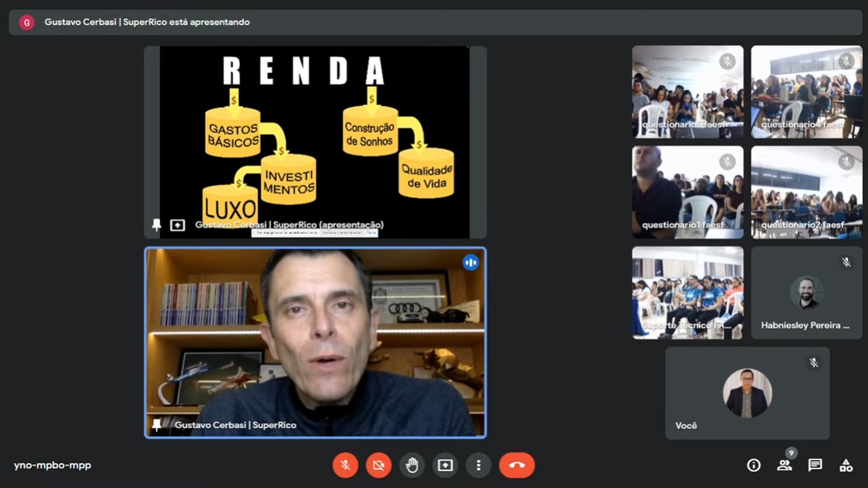Toggle the camera off button
Screen dimensions: 868x488
[x=378, y=465]
